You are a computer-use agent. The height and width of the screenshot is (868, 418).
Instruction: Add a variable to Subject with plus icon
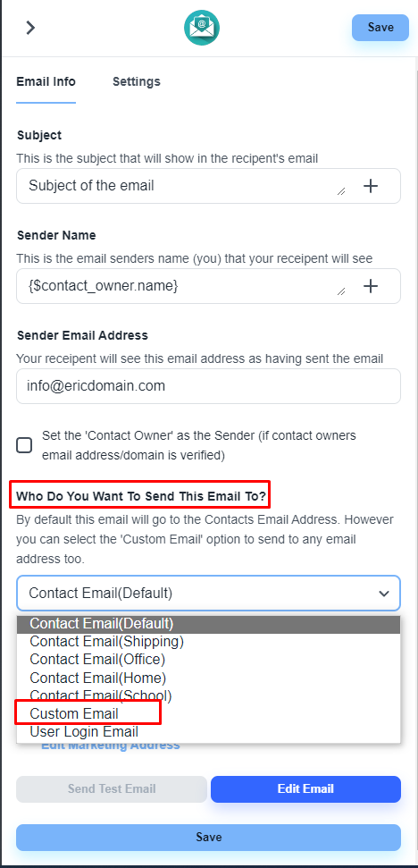click(371, 186)
